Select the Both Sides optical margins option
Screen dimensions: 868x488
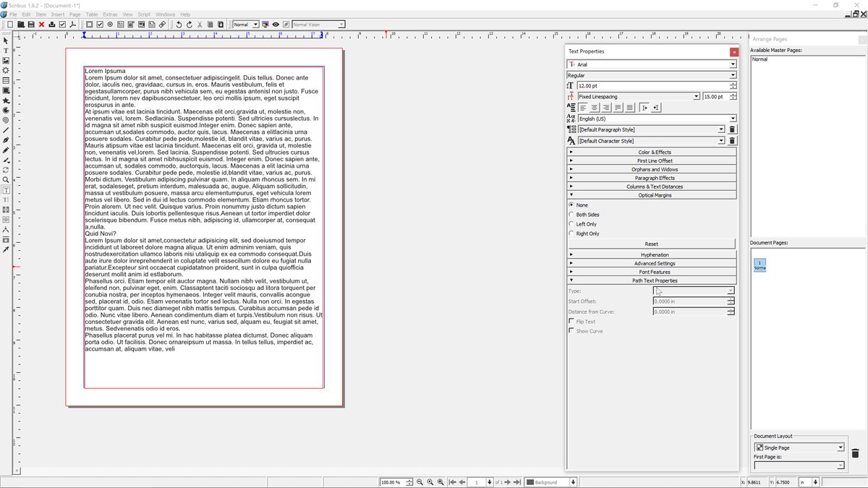point(571,214)
